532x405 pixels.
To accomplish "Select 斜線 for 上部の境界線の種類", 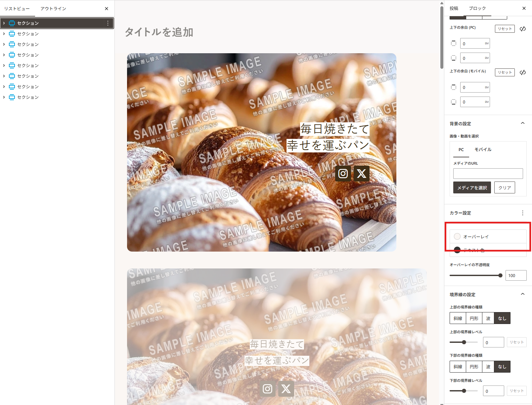I will tap(458, 318).
